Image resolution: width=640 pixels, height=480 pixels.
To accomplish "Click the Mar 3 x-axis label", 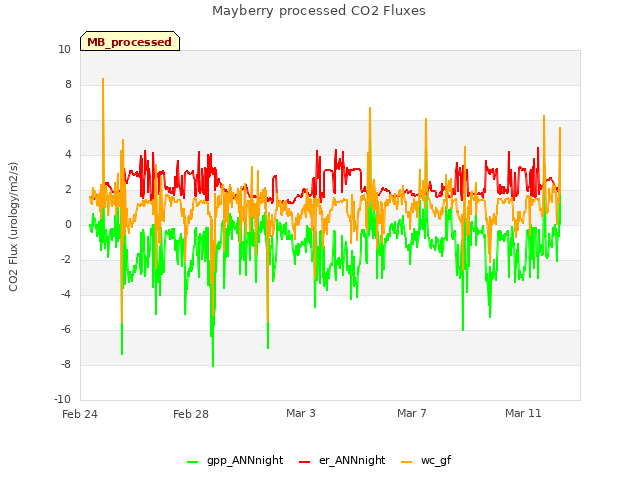I will pos(301,413).
